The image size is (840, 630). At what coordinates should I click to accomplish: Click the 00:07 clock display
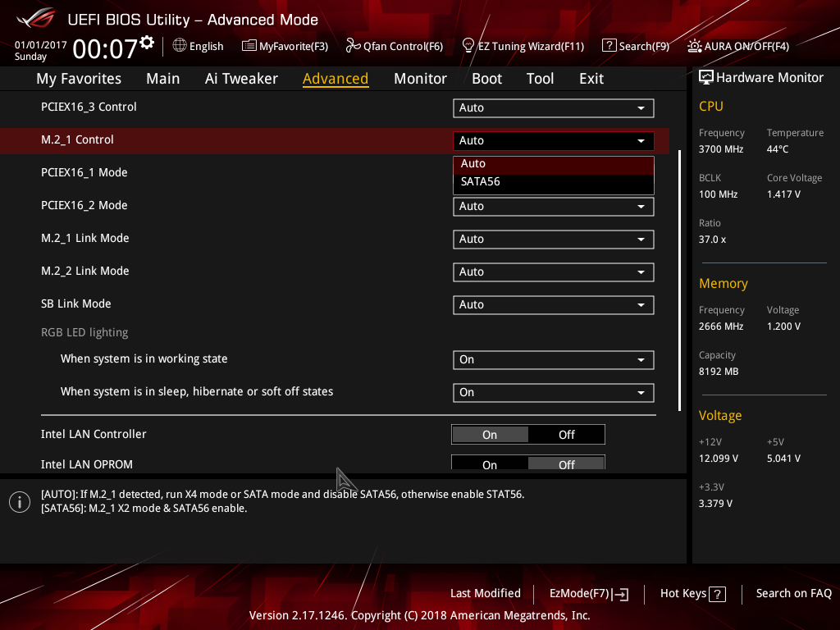(x=105, y=48)
